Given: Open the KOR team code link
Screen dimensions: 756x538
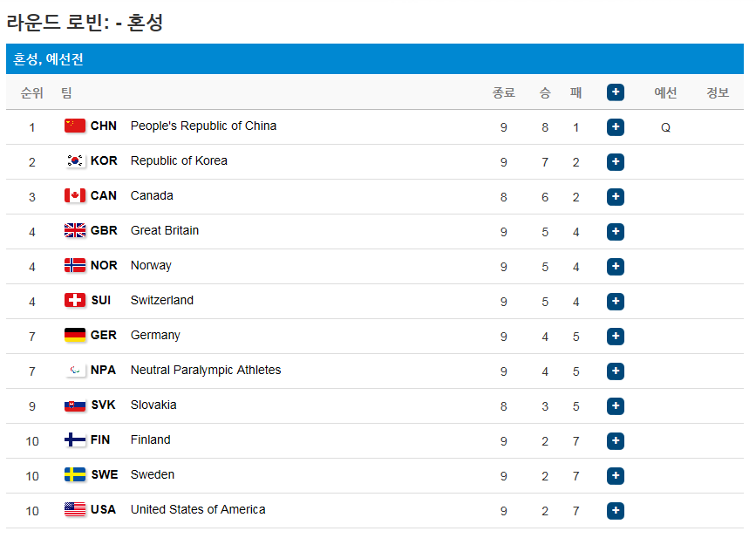Looking at the screenshot, I should 104,160.
